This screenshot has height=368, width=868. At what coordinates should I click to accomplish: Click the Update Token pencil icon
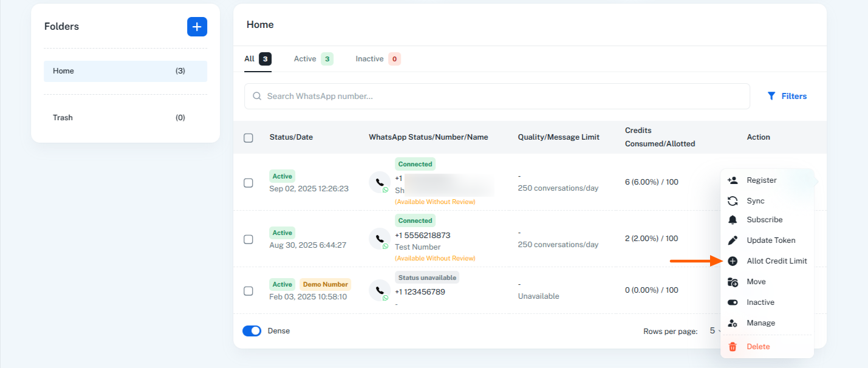tap(733, 240)
